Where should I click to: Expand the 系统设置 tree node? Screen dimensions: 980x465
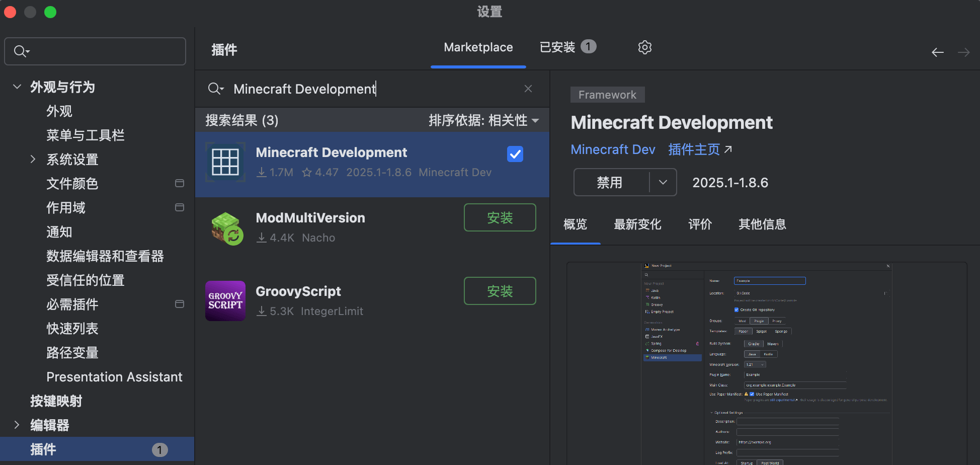point(33,160)
